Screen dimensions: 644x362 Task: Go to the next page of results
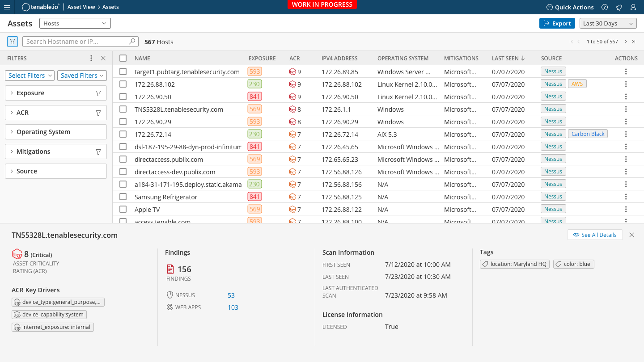(x=626, y=42)
